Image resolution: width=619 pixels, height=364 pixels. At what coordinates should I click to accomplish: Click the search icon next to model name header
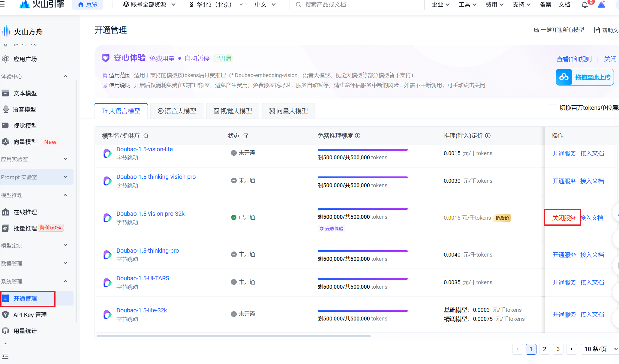[146, 136]
